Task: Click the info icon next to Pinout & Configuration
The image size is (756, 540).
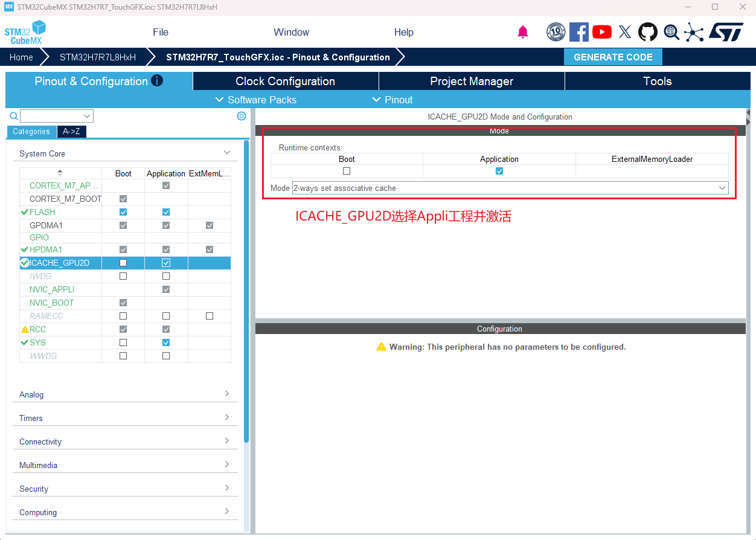Action: click(x=157, y=80)
